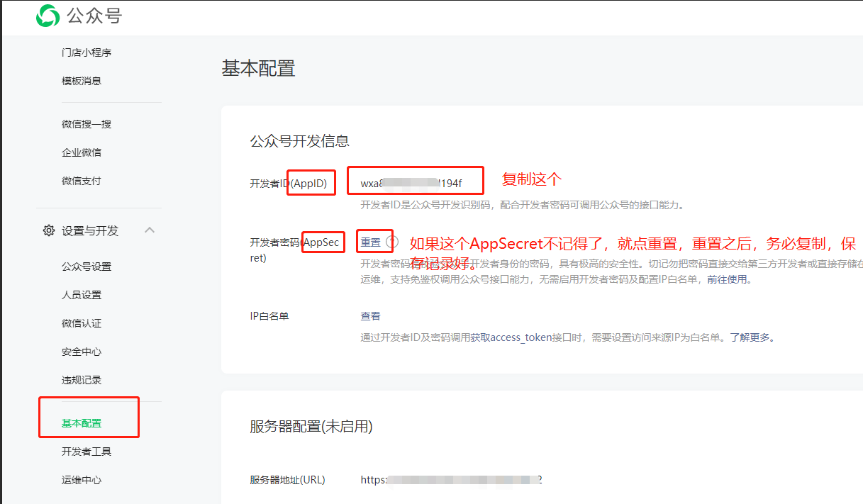Open 企业微信 in the sidebar

pyautogui.click(x=82, y=152)
